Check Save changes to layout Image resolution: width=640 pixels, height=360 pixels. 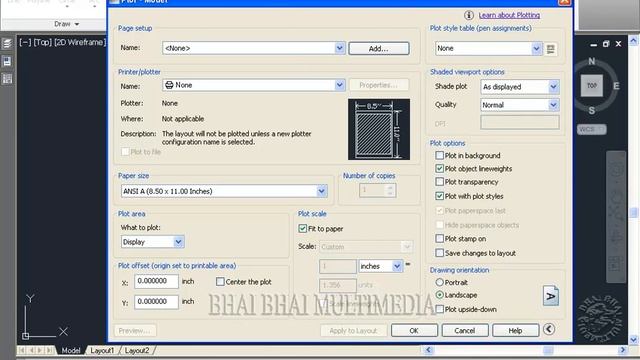[x=440, y=253]
